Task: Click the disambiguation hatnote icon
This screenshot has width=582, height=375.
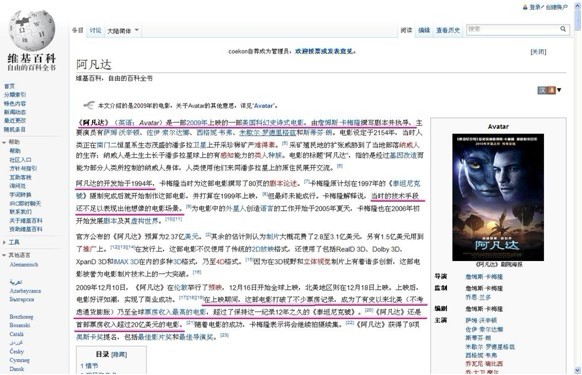Action: (89, 105)
